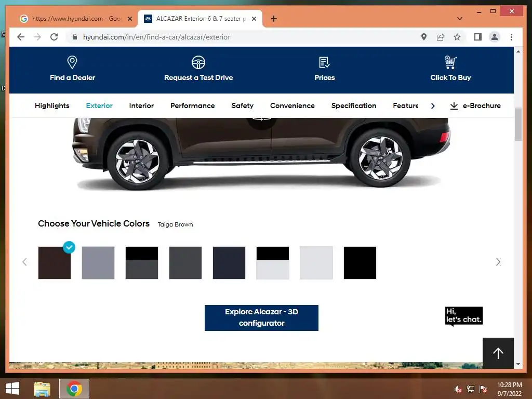The image size is (532, 399).
Task: Open the Chrome side panel
Action: click(478, 37)
